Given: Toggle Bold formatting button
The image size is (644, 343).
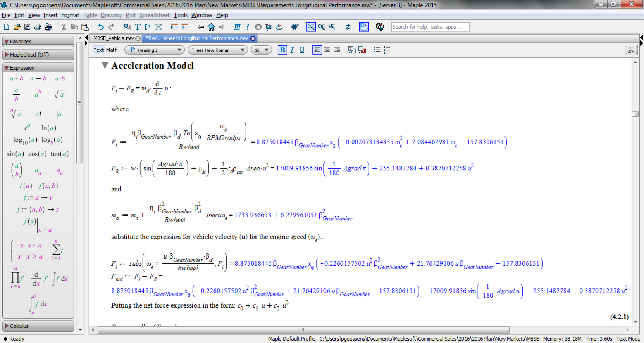Looking at the screenshot, I should click(282, 50).
